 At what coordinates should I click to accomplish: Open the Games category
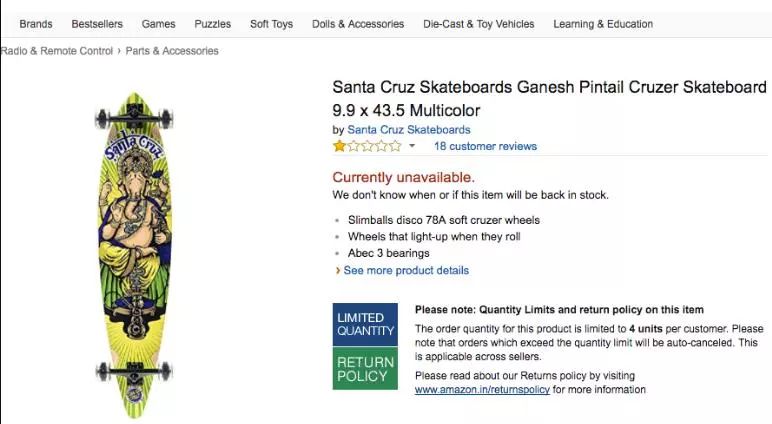[158, 24]
